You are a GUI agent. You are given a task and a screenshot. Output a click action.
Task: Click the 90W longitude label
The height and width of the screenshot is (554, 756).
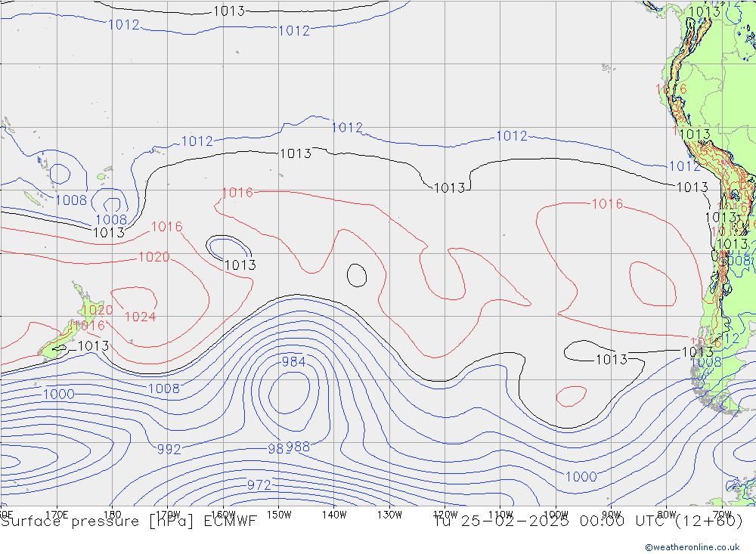(x=612, y=515)
